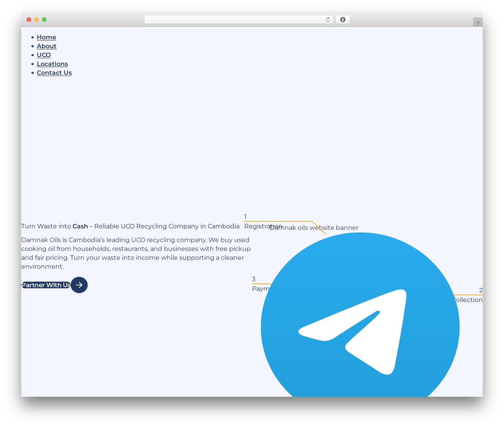Add a new tab with the plus icon
The width and height of the screenshot is (504, 427).
click(x=478, y=22)
